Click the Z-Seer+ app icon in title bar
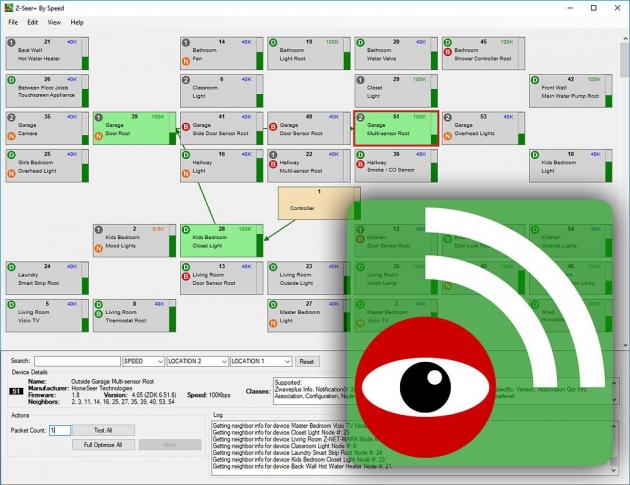 coord(9,8)
